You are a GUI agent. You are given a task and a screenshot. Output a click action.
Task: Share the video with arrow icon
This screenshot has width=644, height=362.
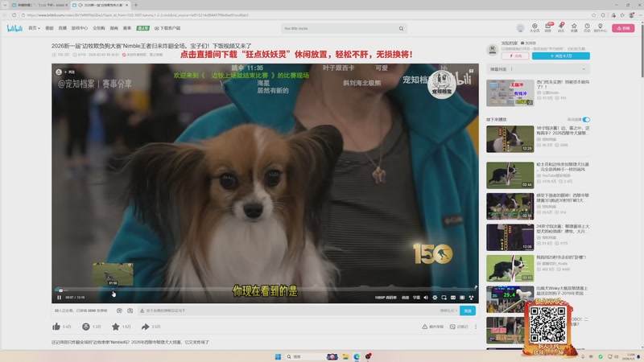point(145,327)
